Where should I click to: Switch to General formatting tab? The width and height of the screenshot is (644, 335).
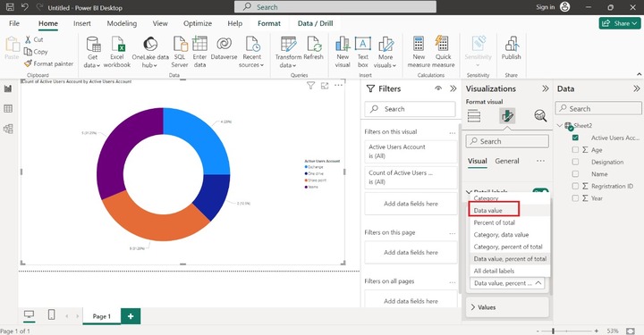507,161
